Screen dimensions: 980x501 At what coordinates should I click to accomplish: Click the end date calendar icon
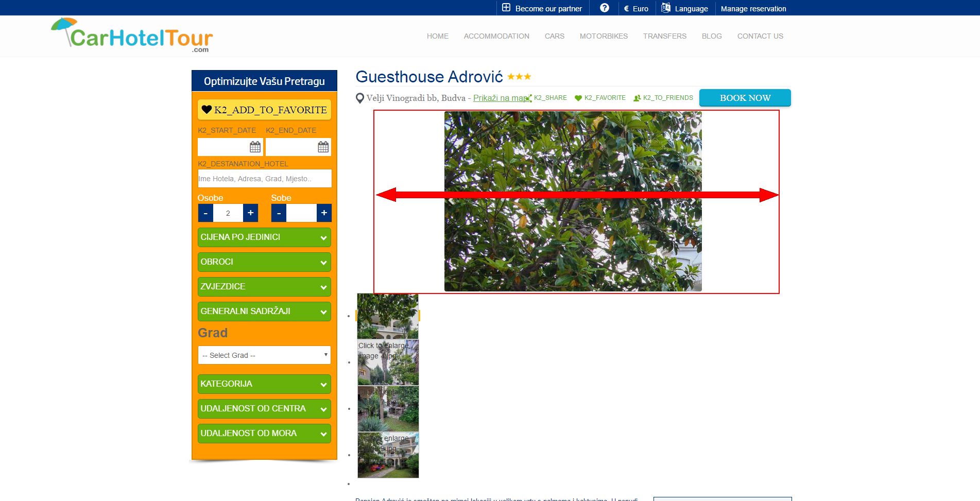point(323,147)
